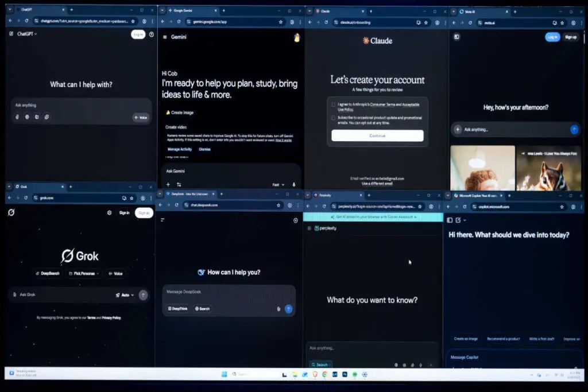The image size is (588, 392).
Task: Toggle the Search mode in DeepSeek
Action: point(203,309)
